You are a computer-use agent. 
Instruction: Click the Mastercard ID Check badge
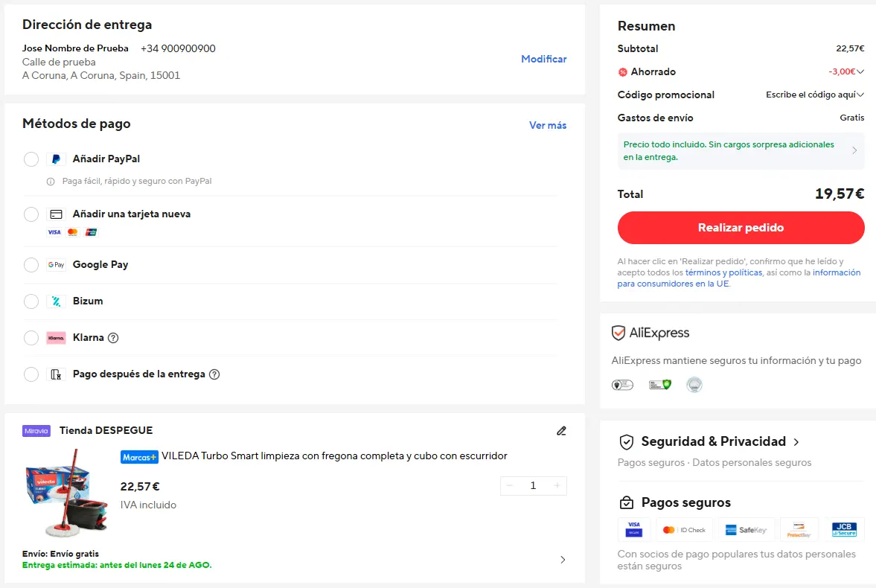[x=685, y=529]
